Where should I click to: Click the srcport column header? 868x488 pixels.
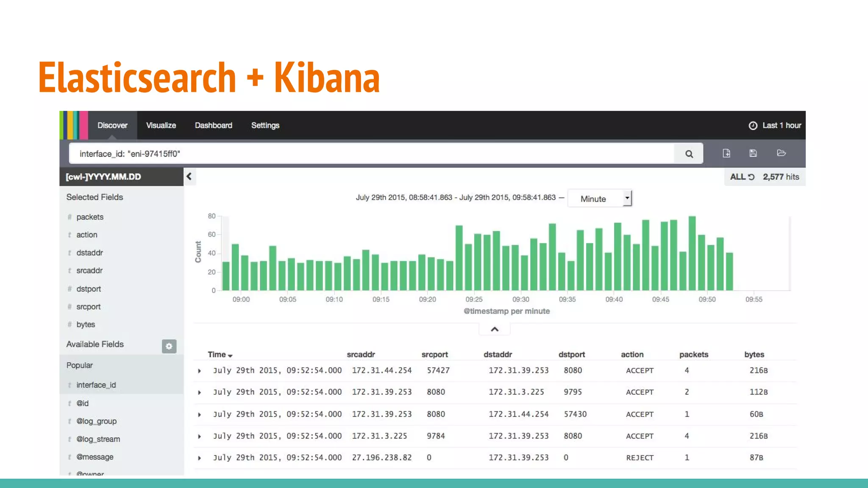point(434,355)
